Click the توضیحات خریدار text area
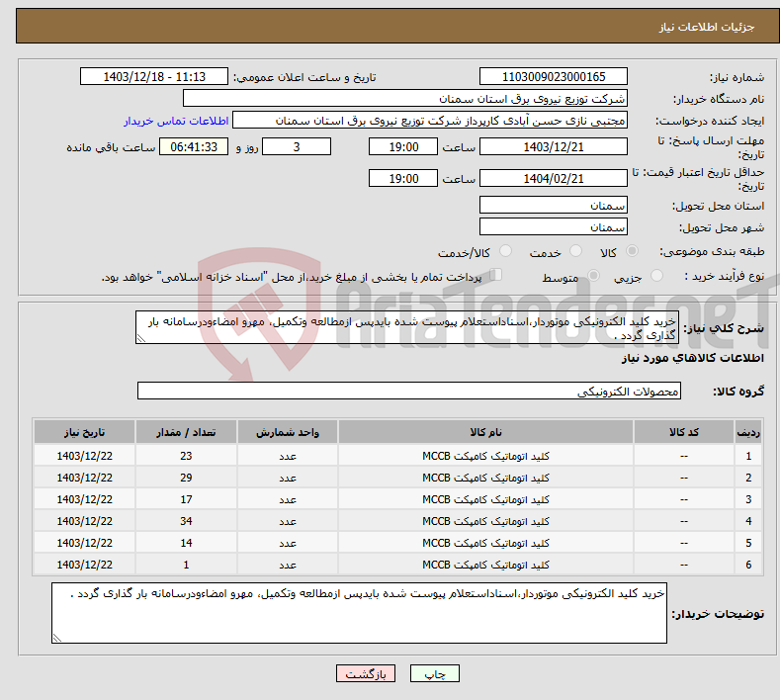The image size is (780, 700). tap(359, 613)
